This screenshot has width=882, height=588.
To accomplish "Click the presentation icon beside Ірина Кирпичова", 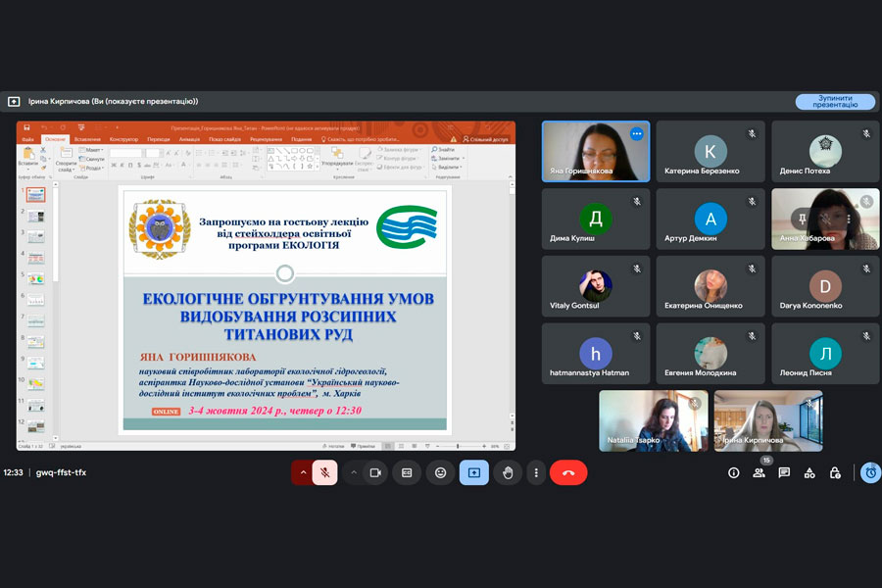I will (x=14, y=101).
